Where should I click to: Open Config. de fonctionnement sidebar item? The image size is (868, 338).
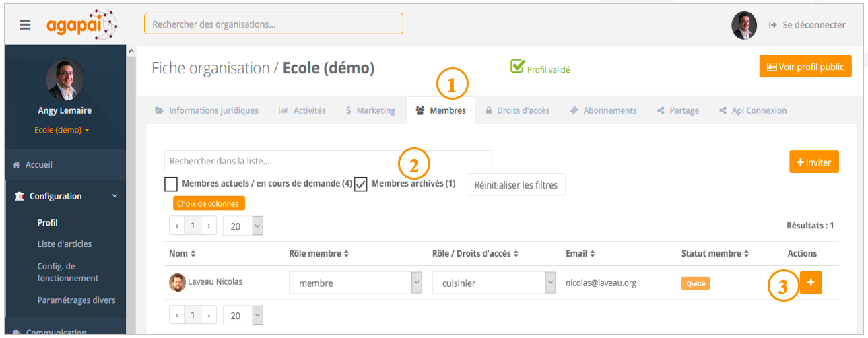(68, 272)
